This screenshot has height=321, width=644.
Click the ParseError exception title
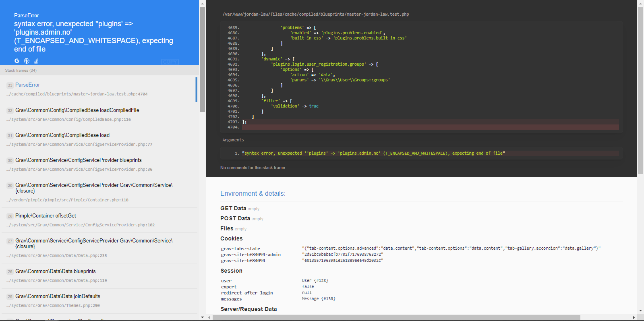click(27, 15)
